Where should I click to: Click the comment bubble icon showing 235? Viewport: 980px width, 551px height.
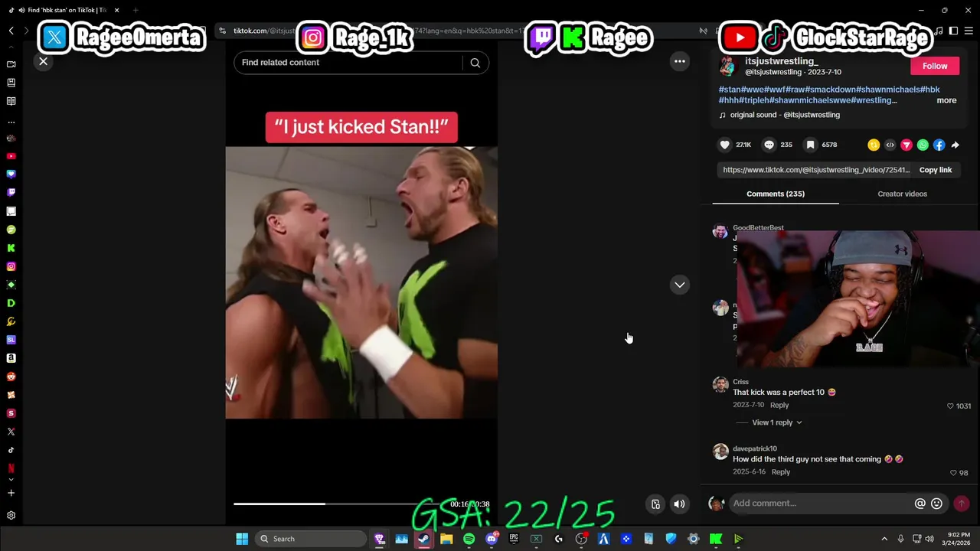(x=769, y=145)
